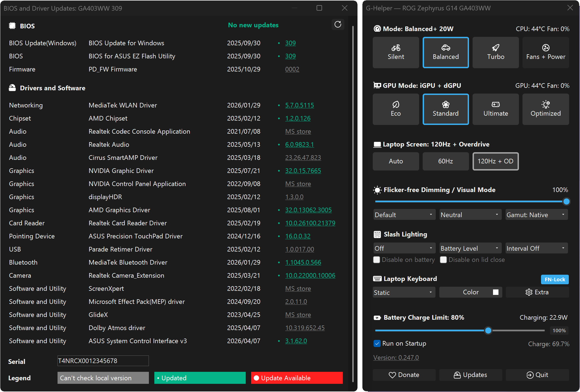
Task: Click the Flicker-free Dimming slider handle
Action: pyautogui.click(x=566, y=202)
